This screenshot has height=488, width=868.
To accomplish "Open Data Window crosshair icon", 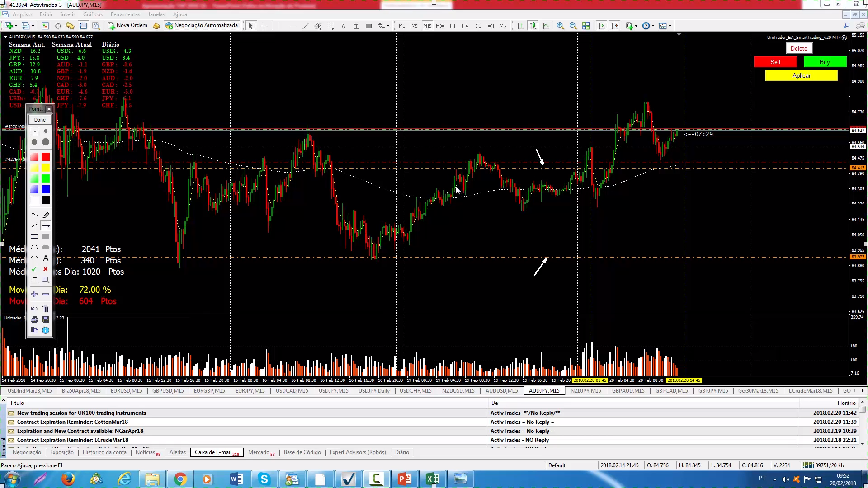I will tap(57, 26).
